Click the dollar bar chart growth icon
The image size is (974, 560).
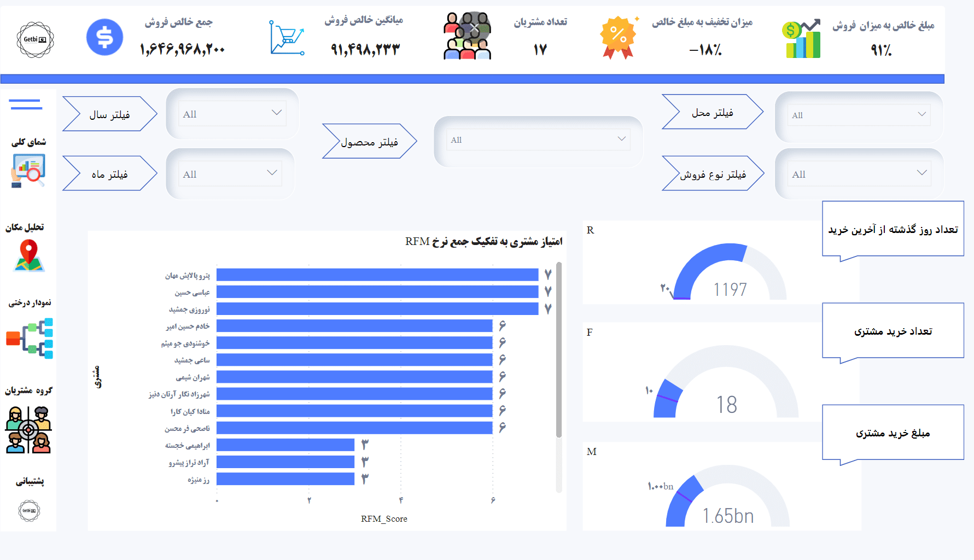pyautogui.click(x=802, y=38)
